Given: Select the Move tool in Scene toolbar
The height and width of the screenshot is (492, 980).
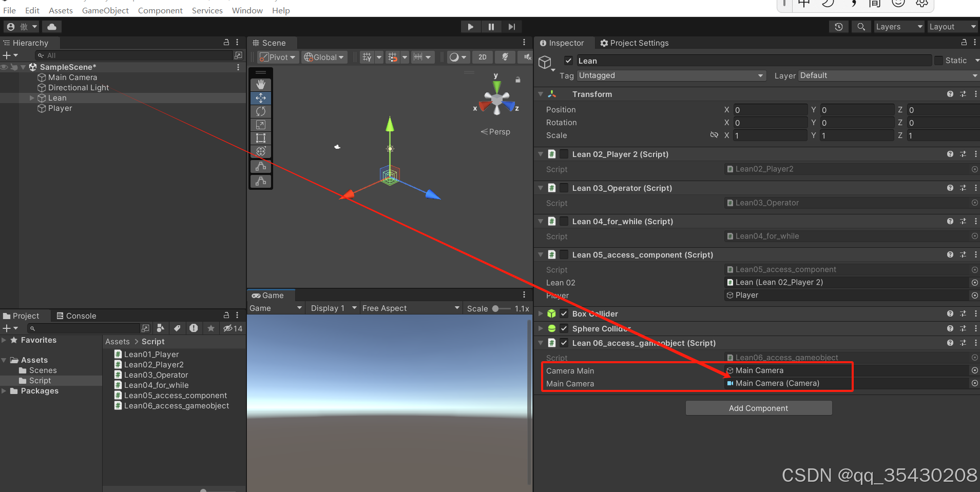Looking at the screenshot, I should (x=261, y=98).
